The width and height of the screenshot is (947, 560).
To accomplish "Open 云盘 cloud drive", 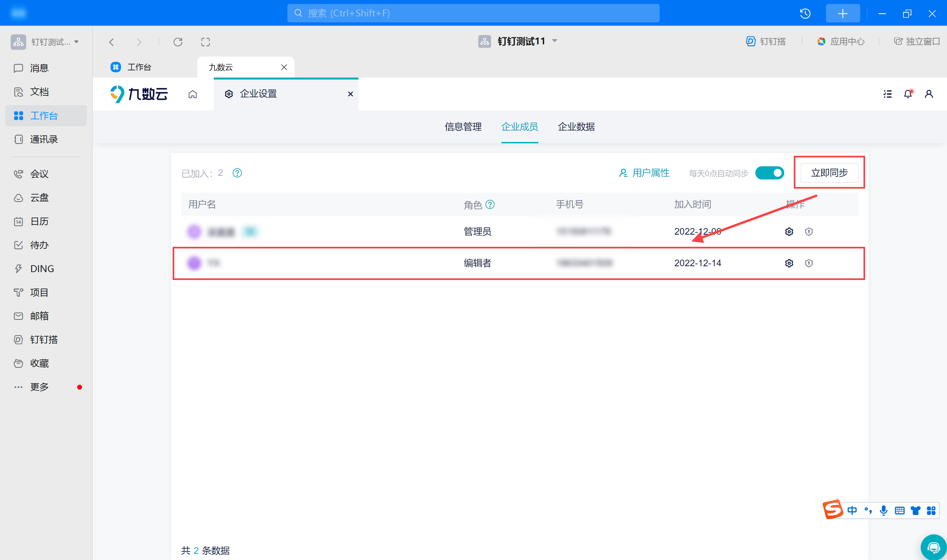I will point(39,198).
